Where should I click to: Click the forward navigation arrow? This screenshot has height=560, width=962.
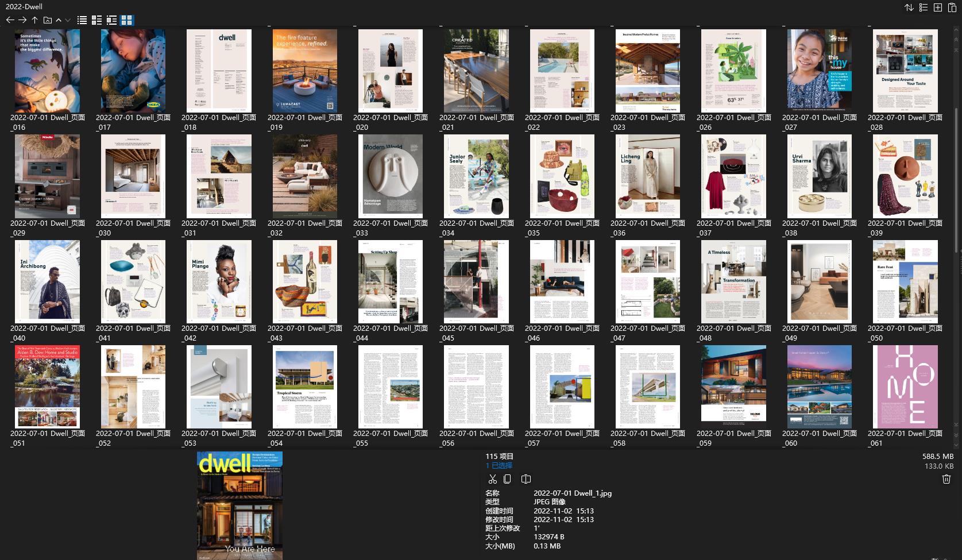pos(22,20)
